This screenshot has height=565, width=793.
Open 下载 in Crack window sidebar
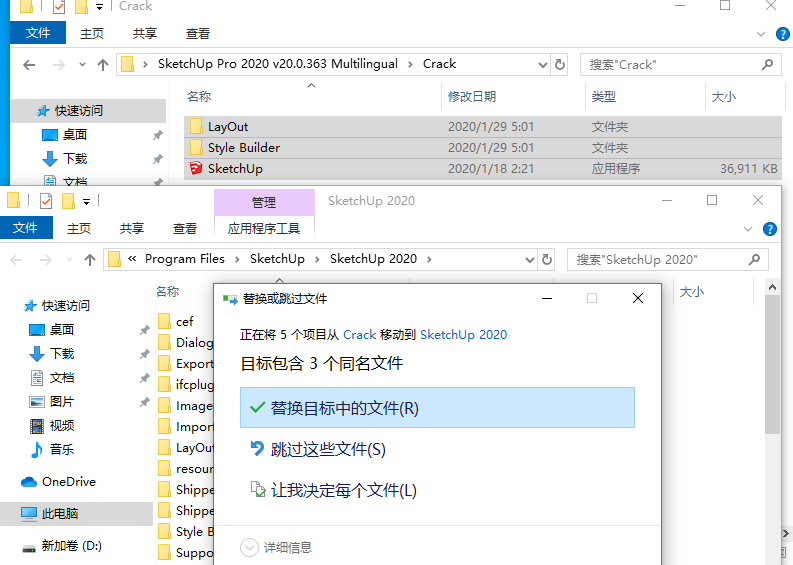[75, 159]
